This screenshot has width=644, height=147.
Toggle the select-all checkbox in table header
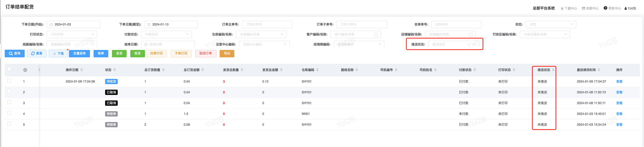click(x=9, y=69)
